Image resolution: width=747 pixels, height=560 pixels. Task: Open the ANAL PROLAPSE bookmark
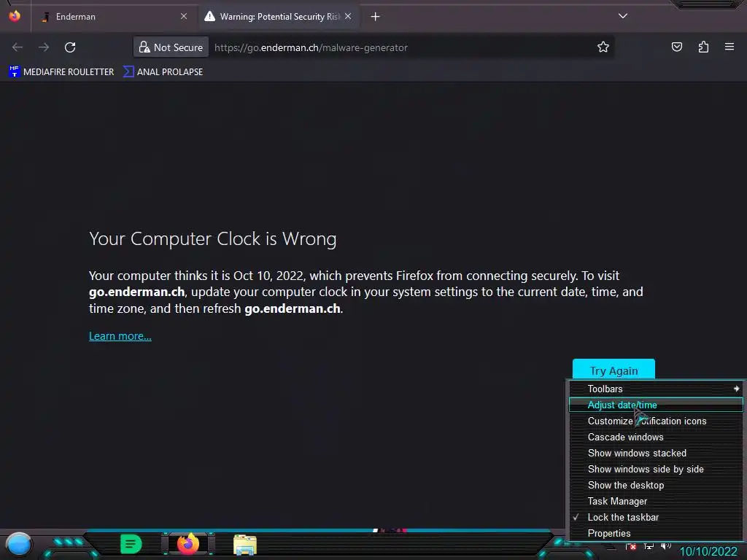[x=163, y=72]
